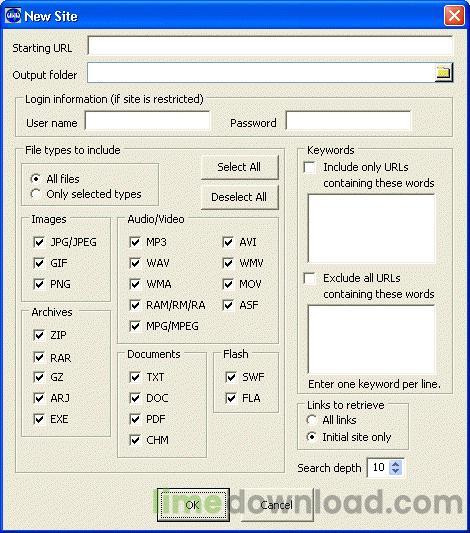Toggle the FLA Flash checkbox

click(231, 398)
